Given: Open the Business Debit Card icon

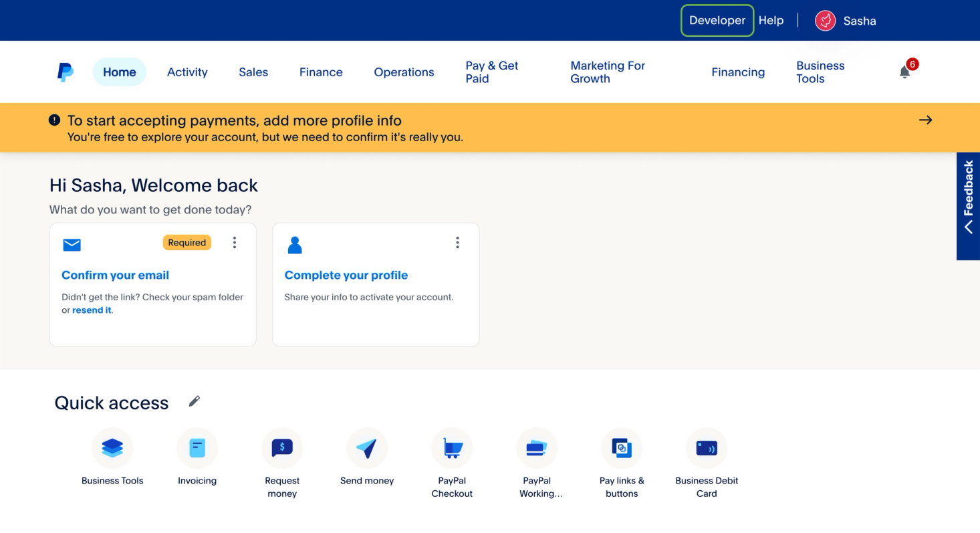Looking at the screenshot, I should [x=707, y=448].
